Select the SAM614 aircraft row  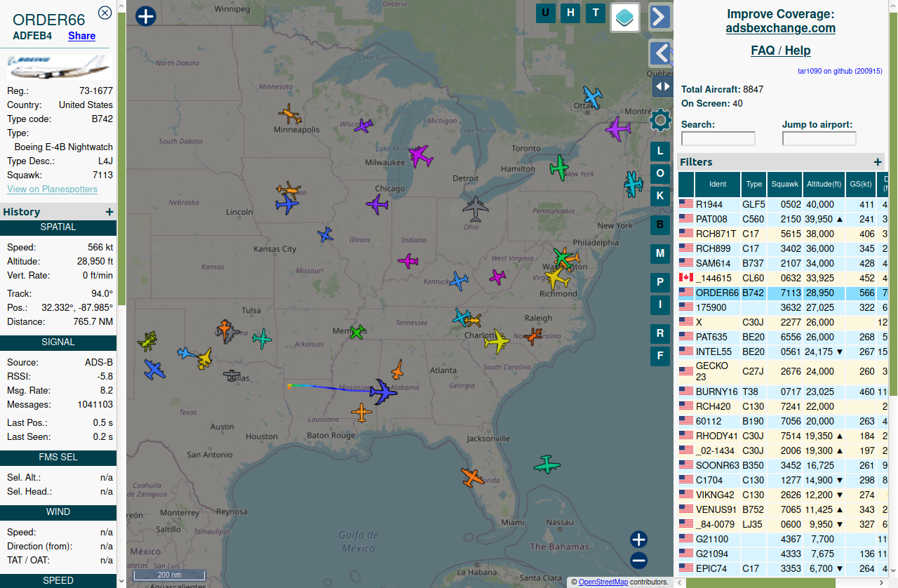coord(783,263)
